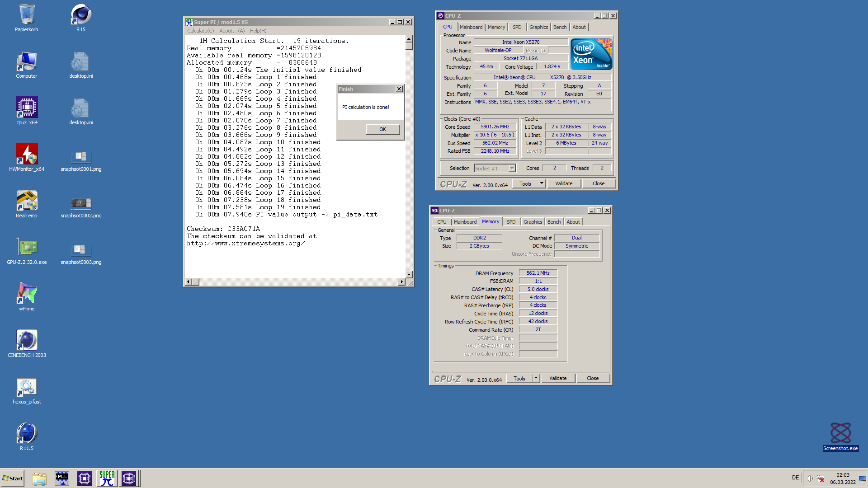
Task: Click the Super PI horizontal scrollbar left arrow
Action: [189, 282]
